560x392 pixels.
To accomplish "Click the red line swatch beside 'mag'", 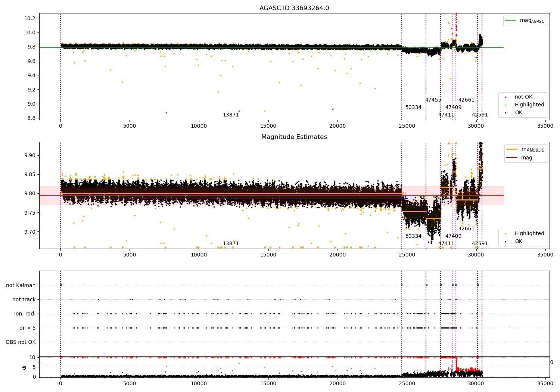I will (512, 158).
